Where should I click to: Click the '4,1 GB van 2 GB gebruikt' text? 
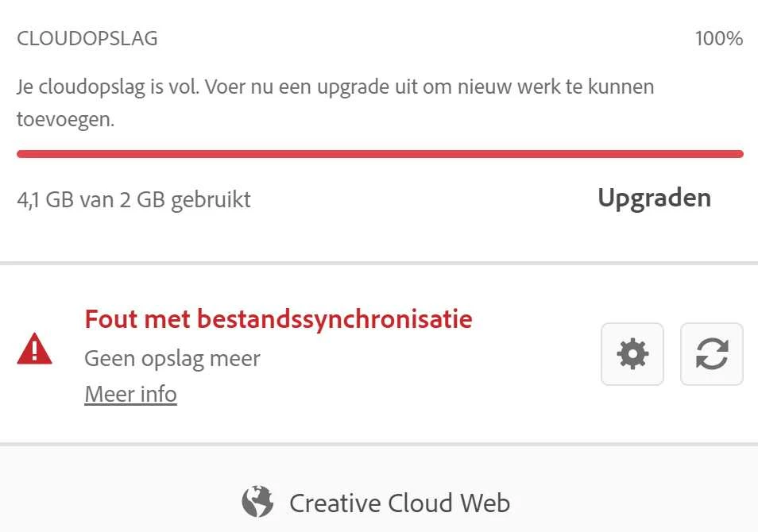pos(134,199)
